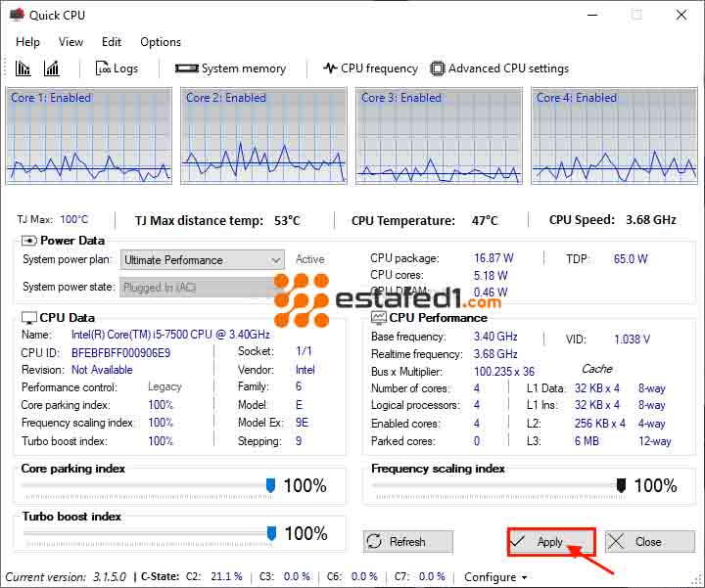Click the Performance control value Legacy

pos(164,386)
